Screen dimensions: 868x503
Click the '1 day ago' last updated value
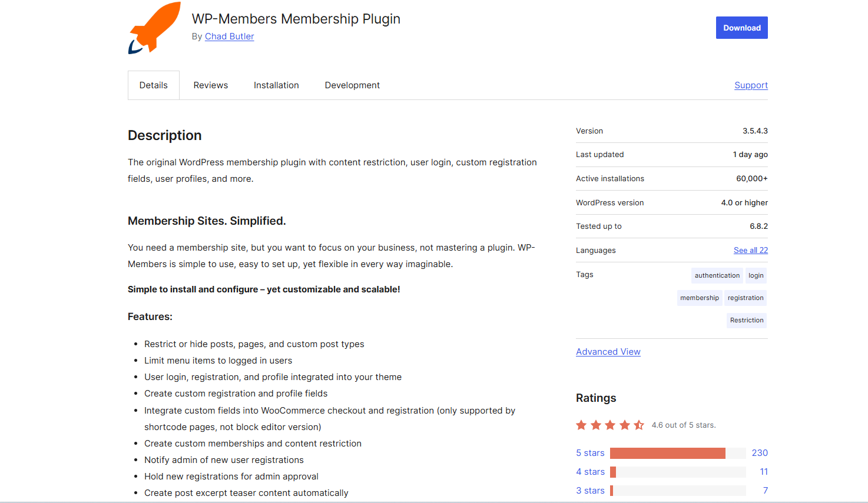[x=750, y=155]
